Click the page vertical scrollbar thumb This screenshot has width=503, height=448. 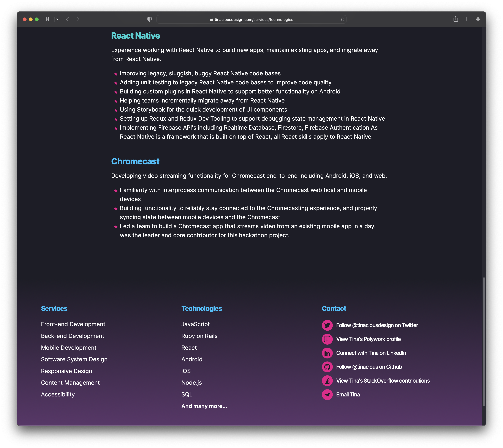pos(484,342)
